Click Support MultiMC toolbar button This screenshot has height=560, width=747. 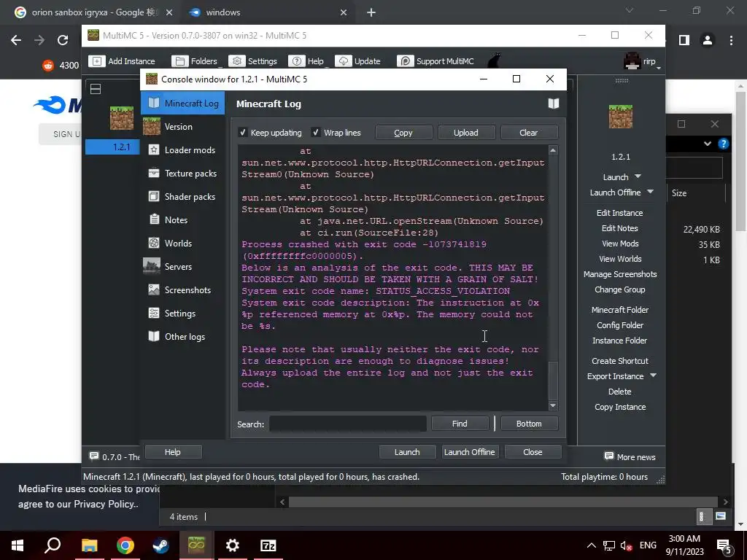(436, 61)
